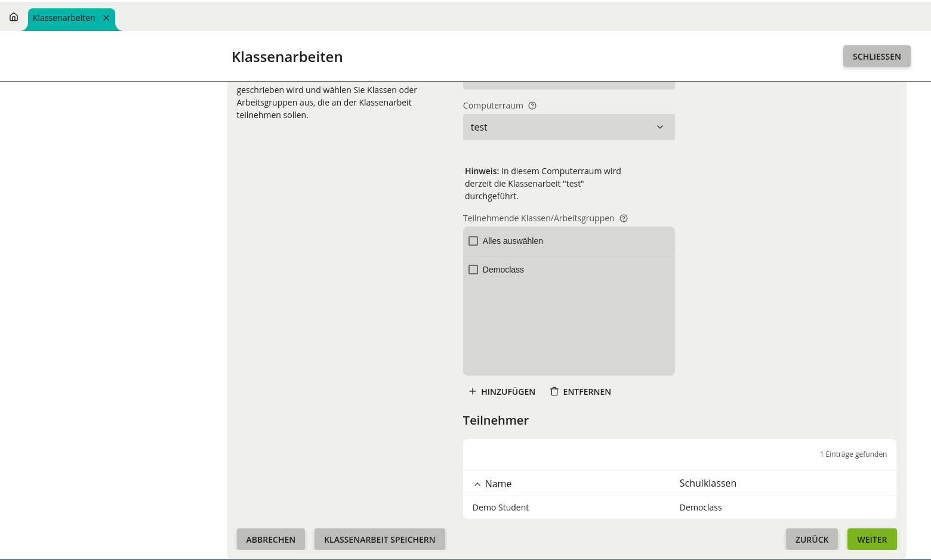Sort table by Schulklassen column header
This screenshot has height=560, width=931.
point(708,483)
